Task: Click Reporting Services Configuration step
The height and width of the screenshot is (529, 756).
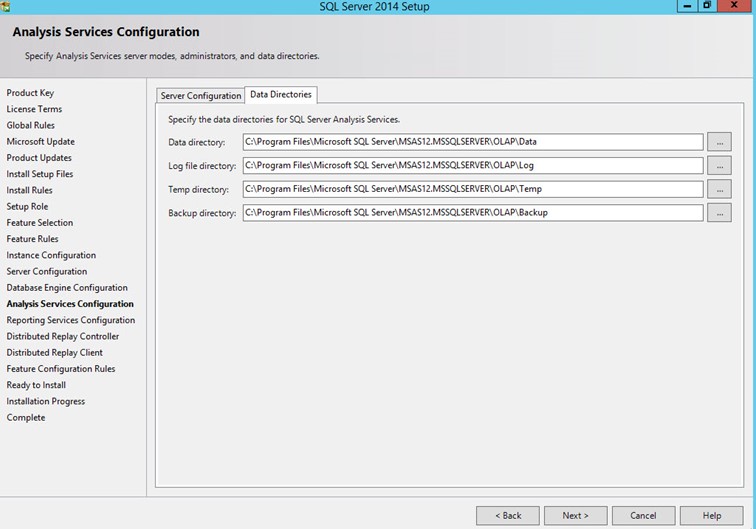Action: pos(70,320)
